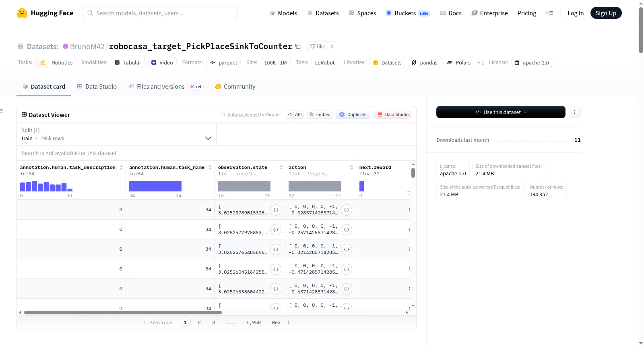Viewport: 644px width, 347px height.
Task: Toggle the left sidebar hamburger icon
Action: [2, 111]
